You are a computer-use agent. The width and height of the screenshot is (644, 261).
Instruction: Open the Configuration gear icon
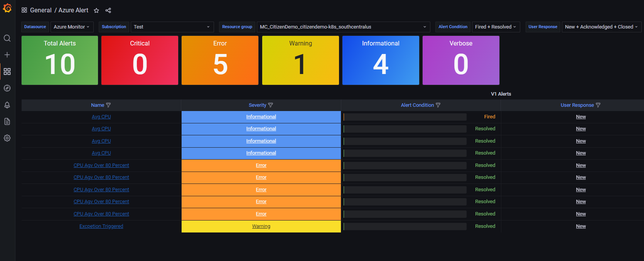click(x=7, y=138)
